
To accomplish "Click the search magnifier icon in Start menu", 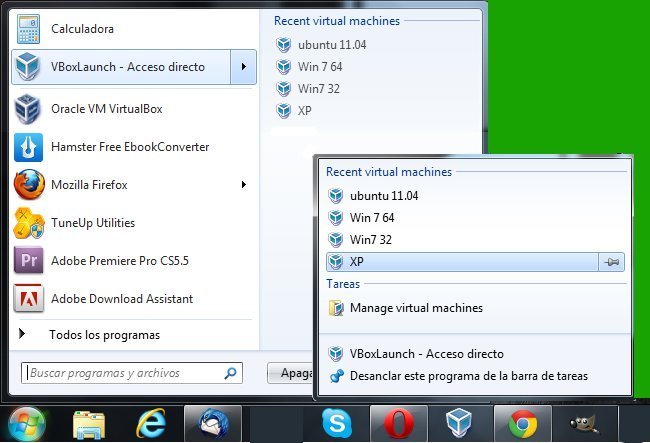I will click(x=230, y=373).
